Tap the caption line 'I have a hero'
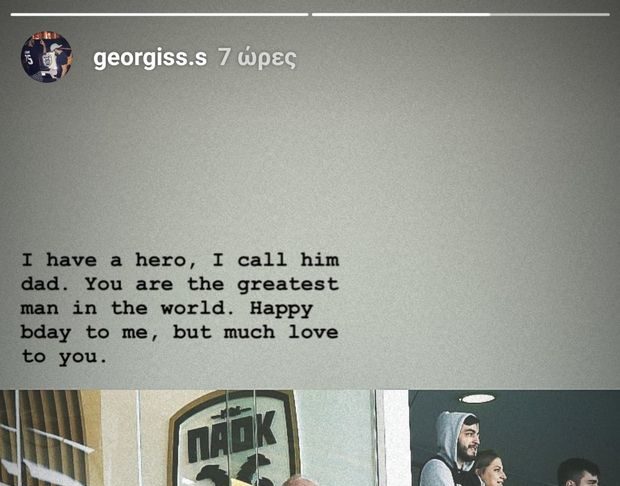Screen dimensions: 620x486 pyautogui.click(x=180, y=261)
